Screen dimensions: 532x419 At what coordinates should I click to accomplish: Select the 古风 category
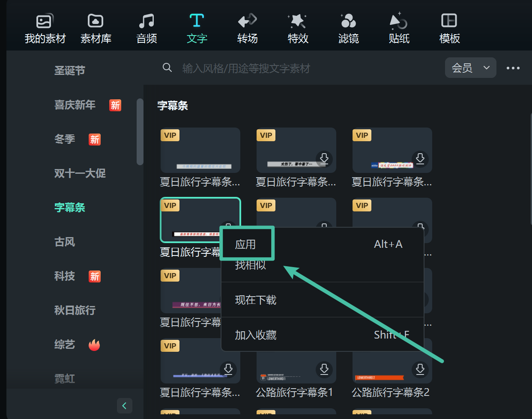[x=65, y=242]
